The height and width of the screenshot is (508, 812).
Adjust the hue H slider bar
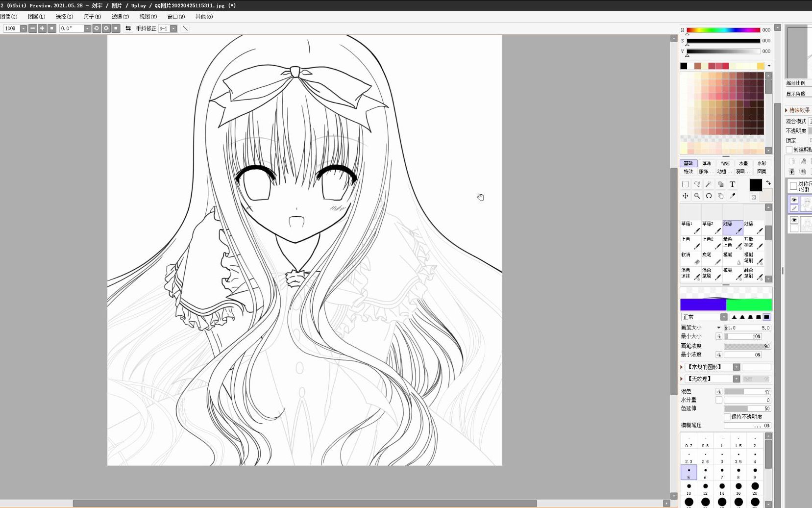[x=723, y=30]
